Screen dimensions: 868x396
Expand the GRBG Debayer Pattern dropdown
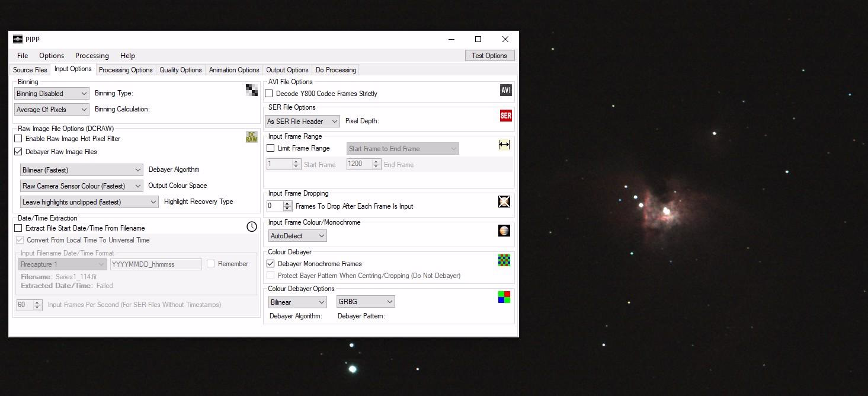pyautogui.click(x=365, y=302)
